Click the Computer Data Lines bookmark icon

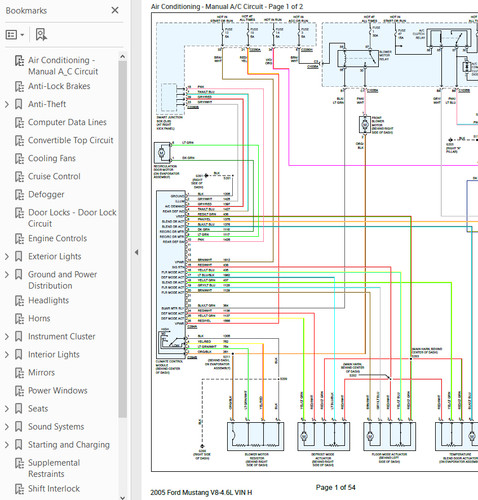pyautogui.click(x=19, y=123)
